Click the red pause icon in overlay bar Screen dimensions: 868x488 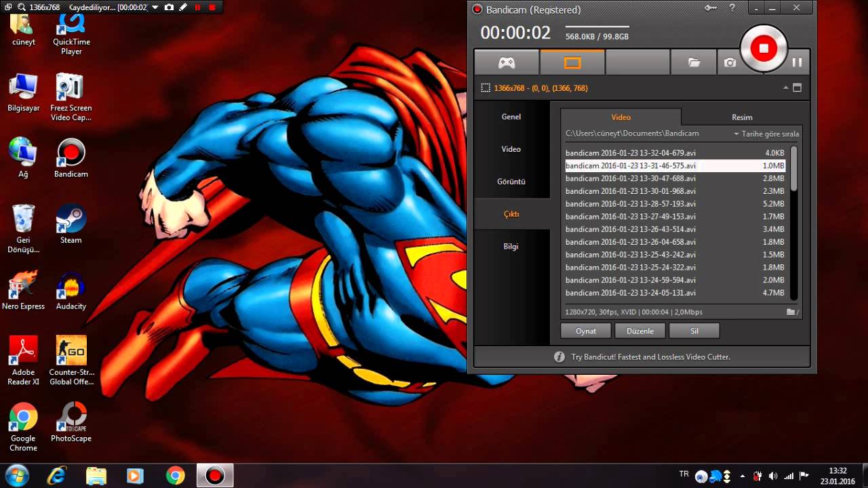[197, 7]
